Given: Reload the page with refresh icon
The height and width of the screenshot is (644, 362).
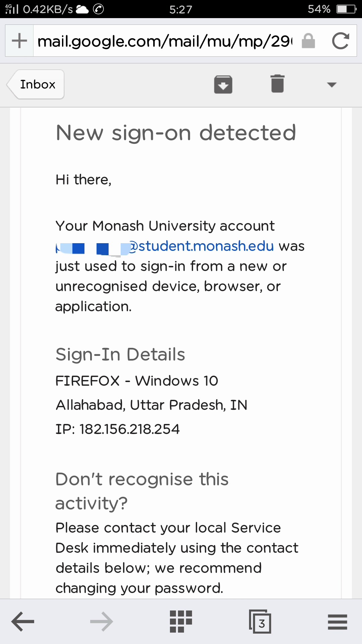Looking at the screenshot, I should 341,41.
